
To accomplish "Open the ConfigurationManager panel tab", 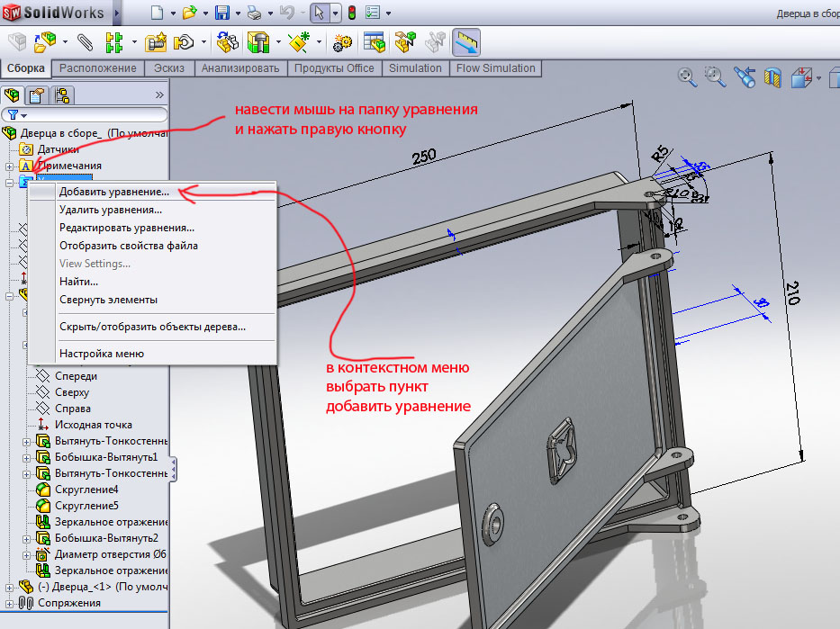I will pyautogui.click(x=61, y=94).
